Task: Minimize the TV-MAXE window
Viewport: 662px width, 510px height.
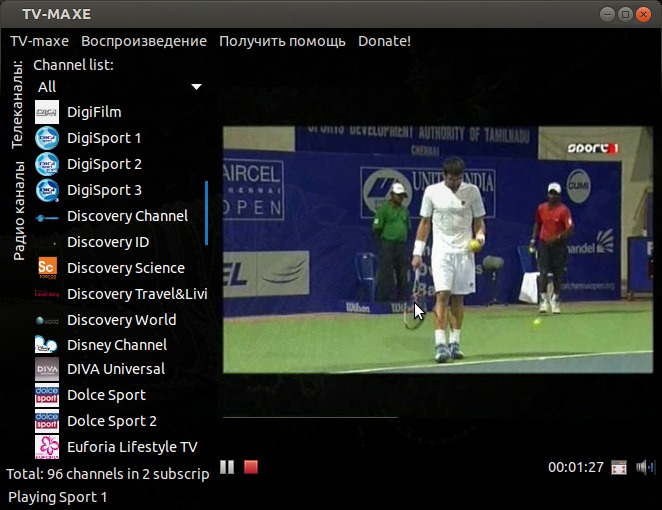Action: (x=607, y=15)
